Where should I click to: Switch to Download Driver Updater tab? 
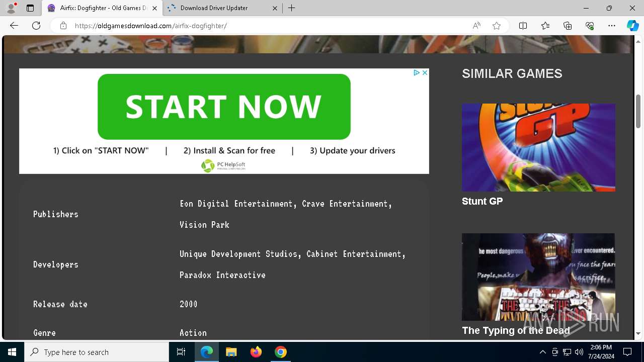point(222,8)
